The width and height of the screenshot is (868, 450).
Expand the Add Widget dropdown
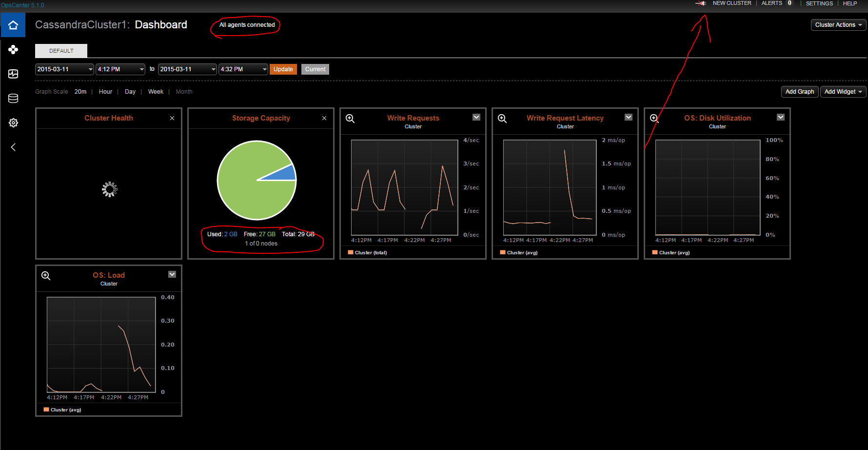pos(843,92)
